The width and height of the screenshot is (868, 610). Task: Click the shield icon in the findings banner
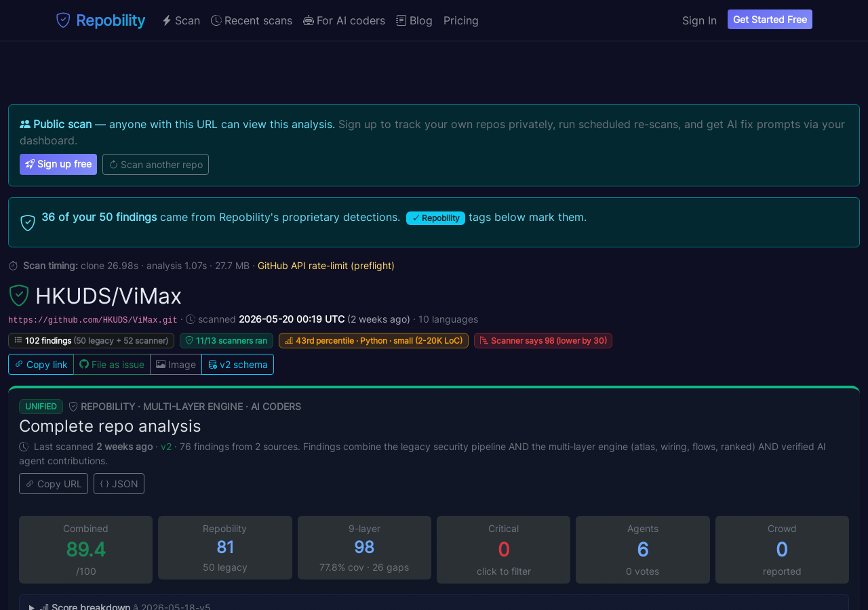(x=28, y=222)
